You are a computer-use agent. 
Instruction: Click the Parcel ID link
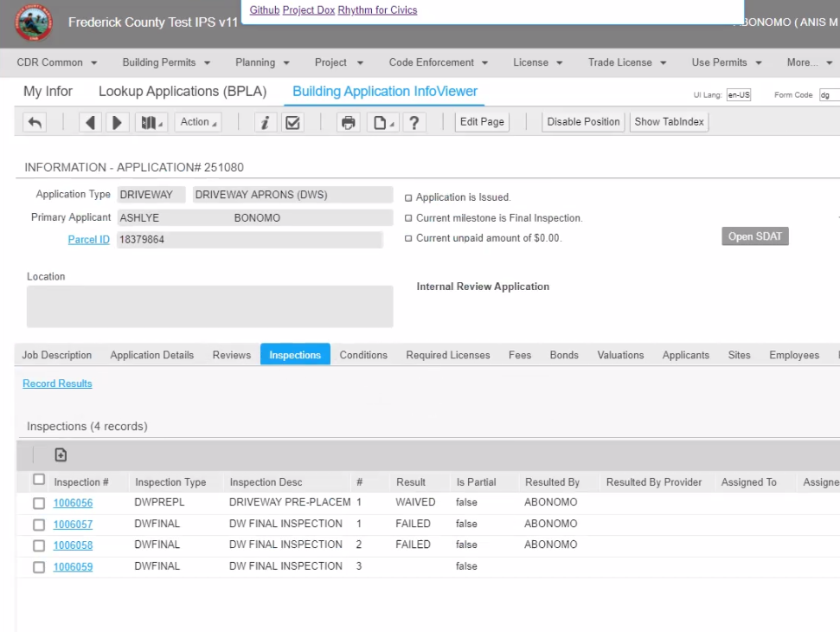(x=88, y=240)
